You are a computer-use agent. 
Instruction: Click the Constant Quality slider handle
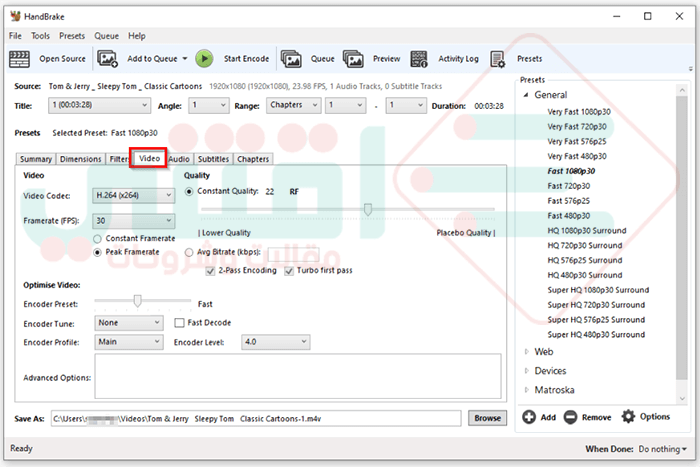pos(368,209)
